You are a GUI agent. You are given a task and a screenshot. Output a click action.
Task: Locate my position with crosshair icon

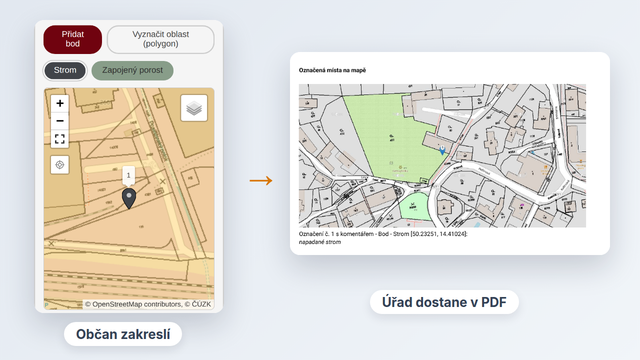[x=60, y=164]
